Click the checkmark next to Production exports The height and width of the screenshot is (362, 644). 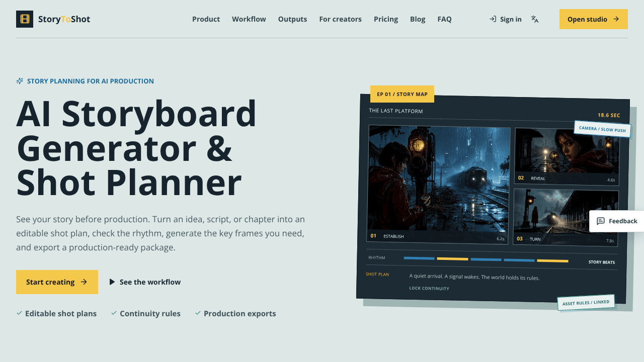pyautogui.click(x=198, y=313)
